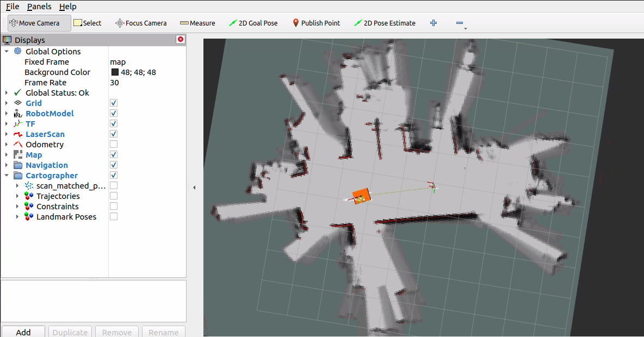Collapse the Cartographer group
Viewport: 644px width, 337px height.
pyautogui.click(x=7, y=176)
